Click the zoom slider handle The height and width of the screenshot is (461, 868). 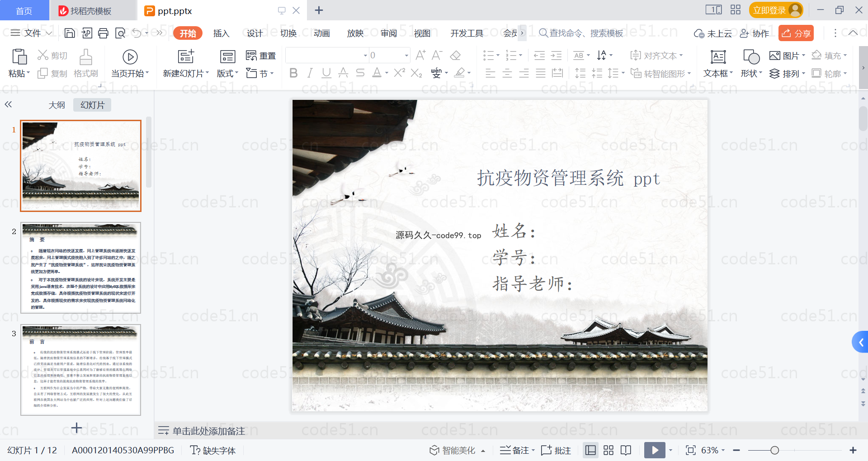point(774,450)
